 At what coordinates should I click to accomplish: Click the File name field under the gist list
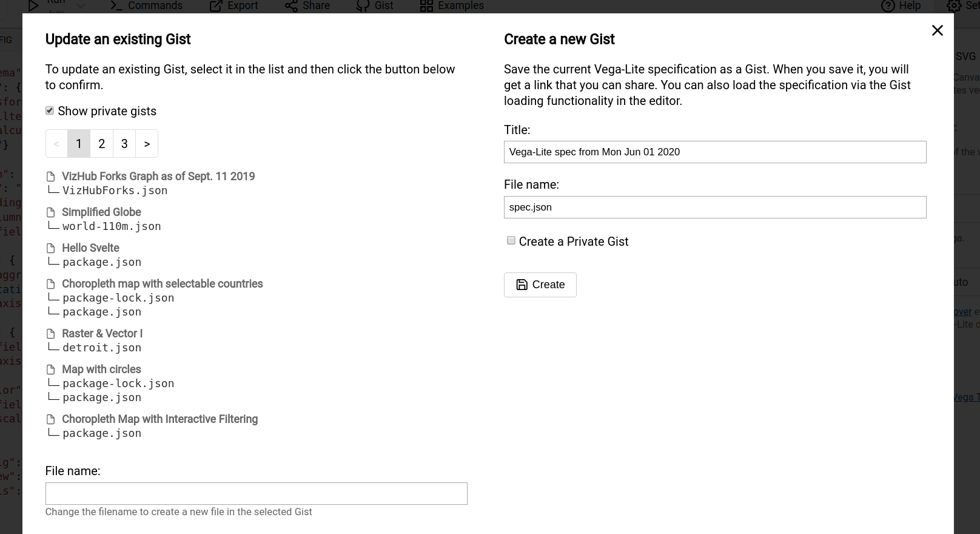(256, 493)
